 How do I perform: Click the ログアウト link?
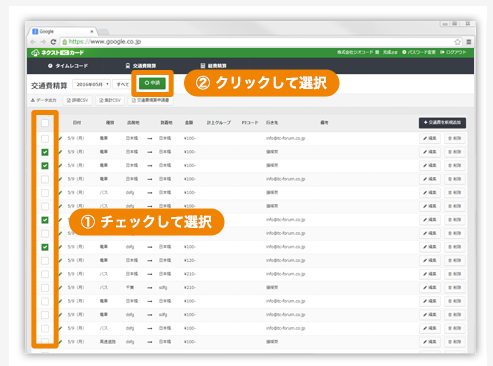click(453, 52)
